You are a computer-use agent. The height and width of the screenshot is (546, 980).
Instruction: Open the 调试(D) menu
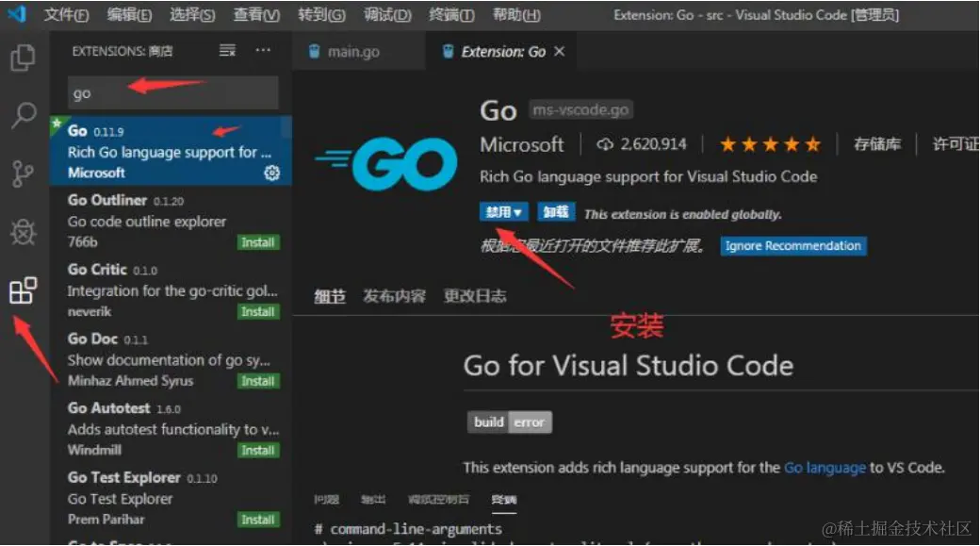(x=387, y=14)
